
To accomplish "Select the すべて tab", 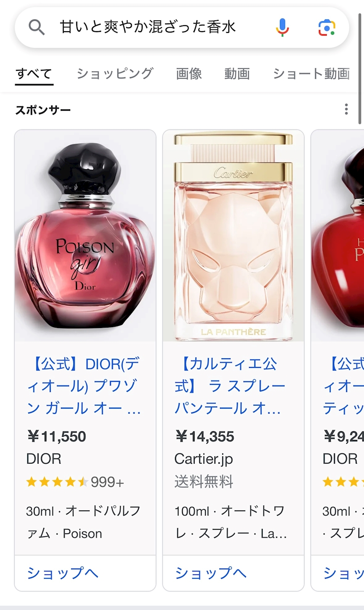I will pos(34,74).
